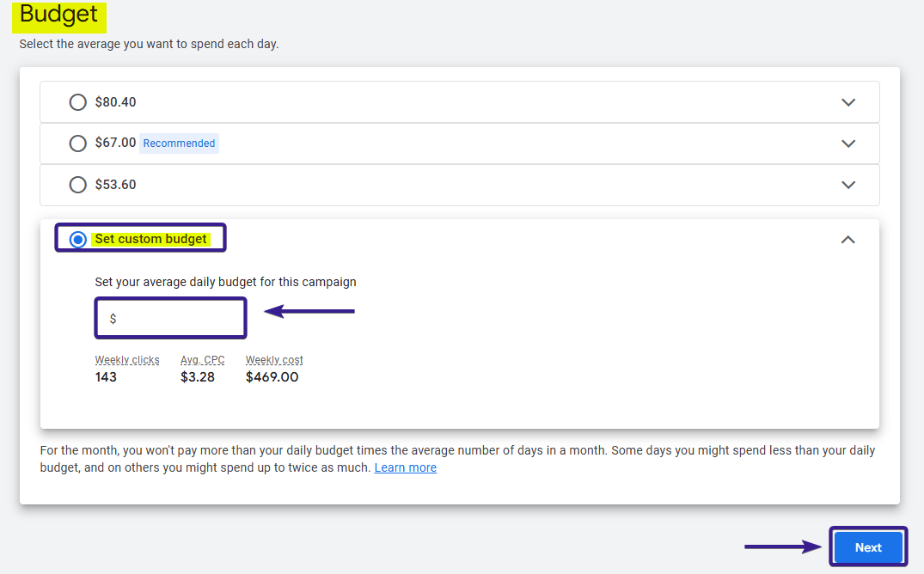Open the Learn more link
This screenshot has height=574, width=924.
405,467
